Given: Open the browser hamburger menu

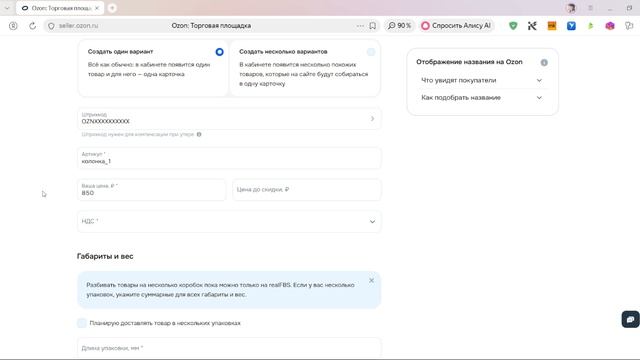Looking at the screenshot, I should (590, 8).
